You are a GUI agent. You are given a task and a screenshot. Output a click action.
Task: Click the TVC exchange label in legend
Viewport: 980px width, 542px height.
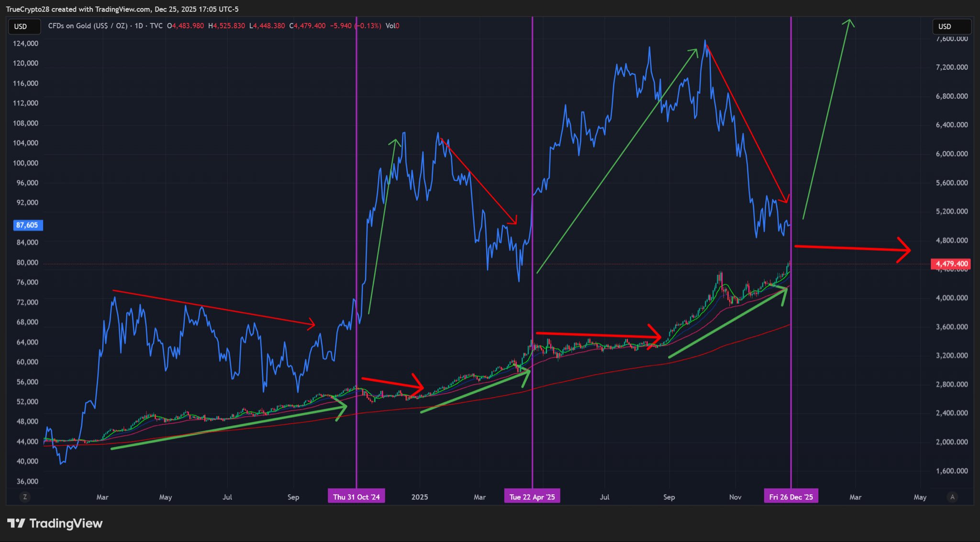pyautogui.click(x=156, y=26)
